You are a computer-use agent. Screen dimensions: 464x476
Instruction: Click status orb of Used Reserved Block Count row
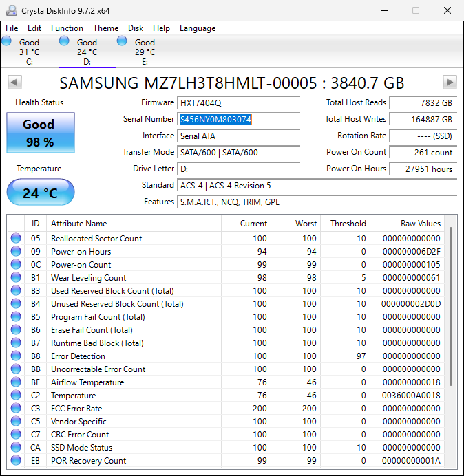click(x=16, y=290)
